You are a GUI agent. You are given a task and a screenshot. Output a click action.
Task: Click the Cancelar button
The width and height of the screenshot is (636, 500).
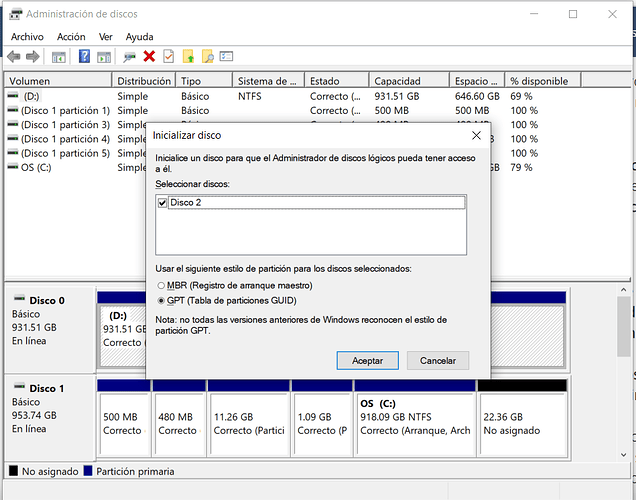(x=438, y=361)
